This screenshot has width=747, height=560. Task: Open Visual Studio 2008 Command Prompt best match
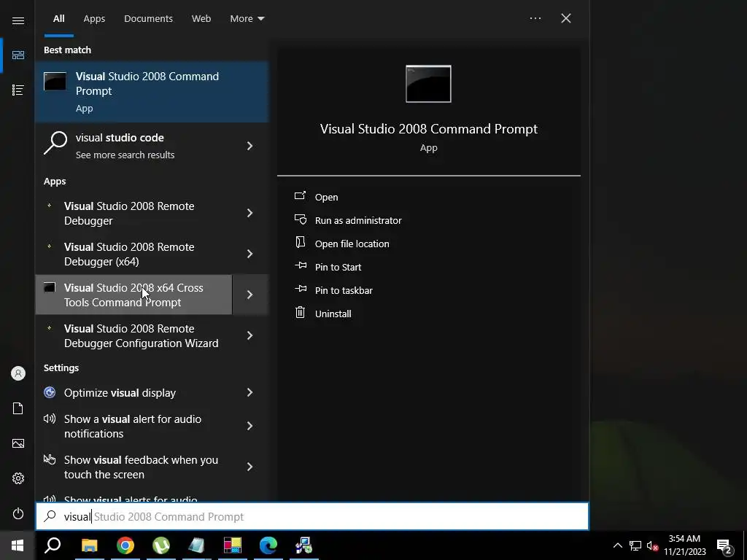[152, 92]
